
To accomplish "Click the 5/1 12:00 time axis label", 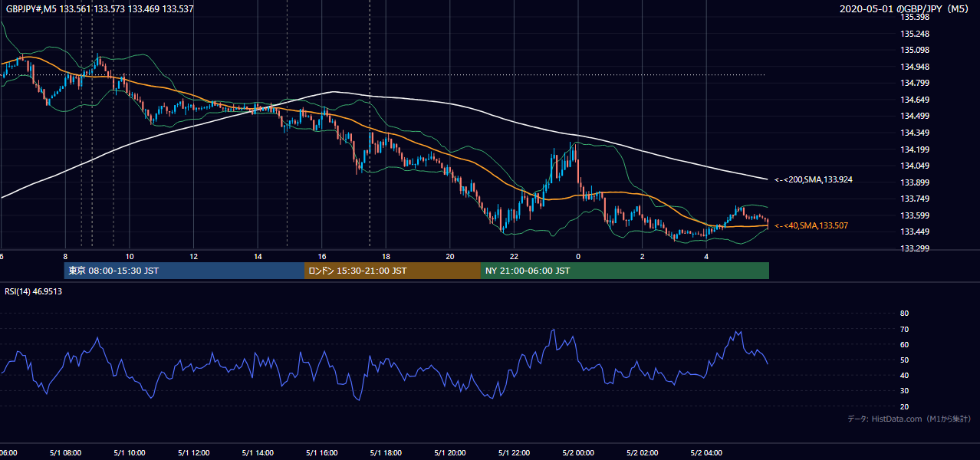I will point(193,453).
